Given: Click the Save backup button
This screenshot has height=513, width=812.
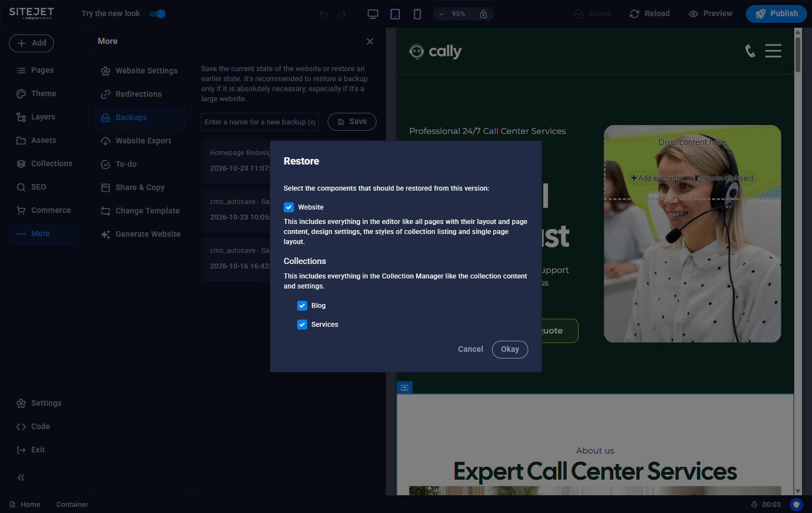Looking at the screenshot, I should [x=352, y=122].
